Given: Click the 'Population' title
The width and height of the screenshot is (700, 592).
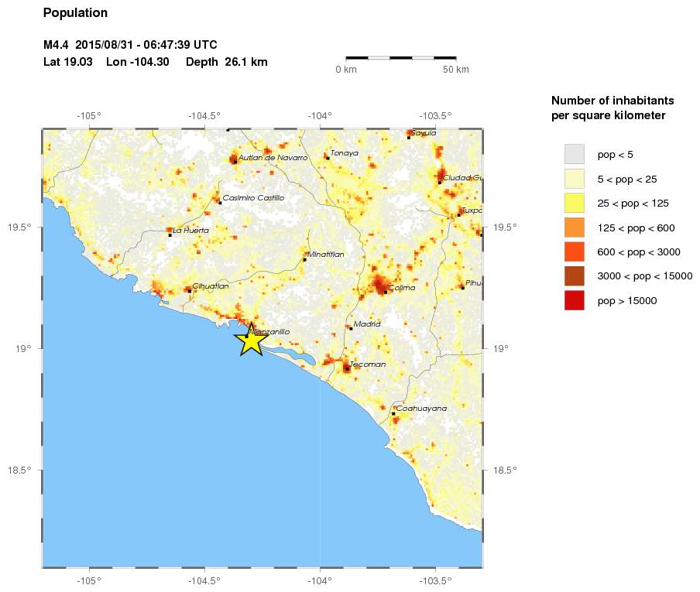Looking at the screenshot, I should click(75, 13).
